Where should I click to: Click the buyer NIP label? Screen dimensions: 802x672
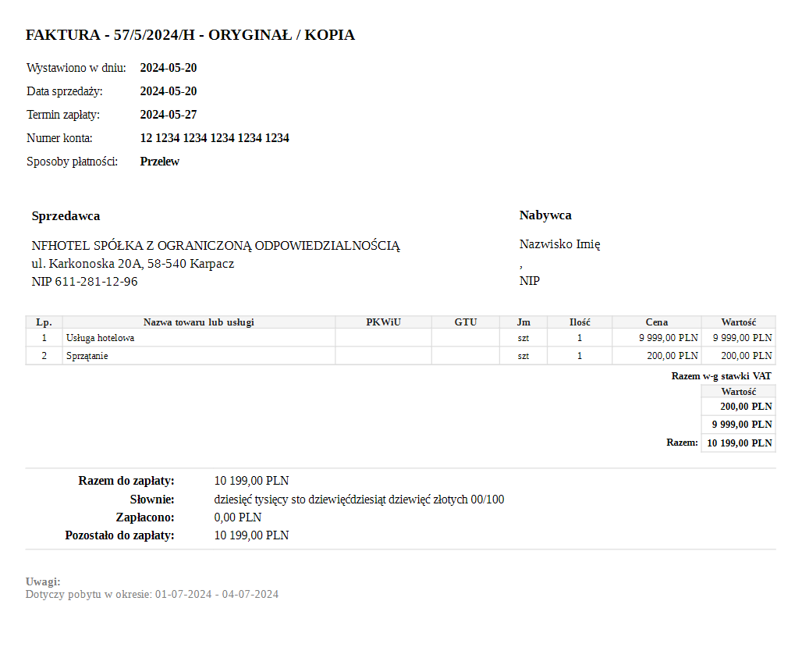coord(530,280)
